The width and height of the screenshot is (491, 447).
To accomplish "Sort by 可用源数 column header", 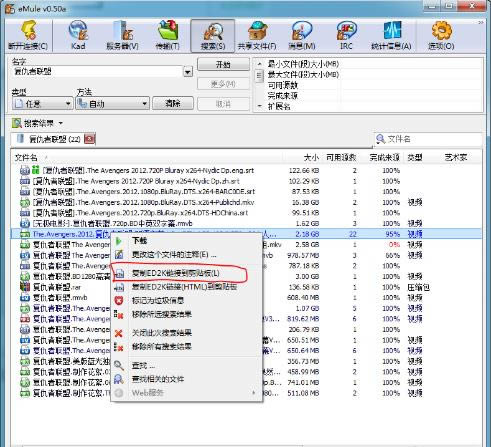I will click(x=341, y=158).
